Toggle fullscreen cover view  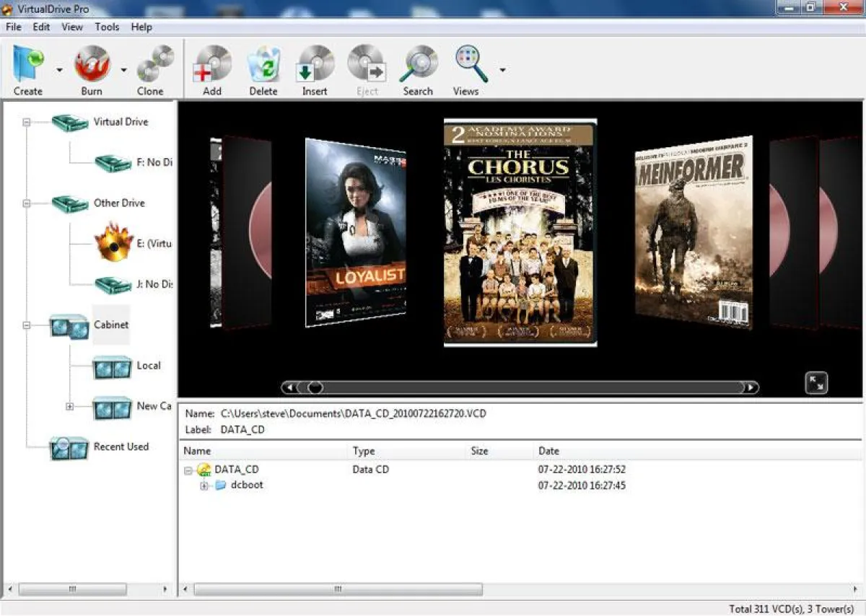(816, 383)
